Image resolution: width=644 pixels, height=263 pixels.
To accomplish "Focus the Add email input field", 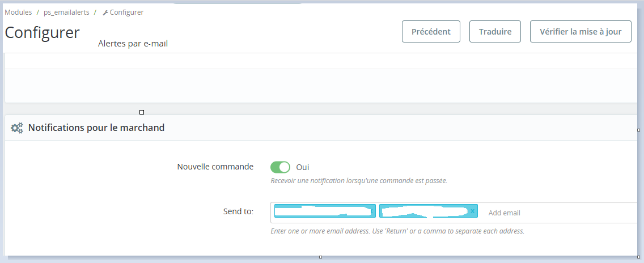I will coord(556,213).
